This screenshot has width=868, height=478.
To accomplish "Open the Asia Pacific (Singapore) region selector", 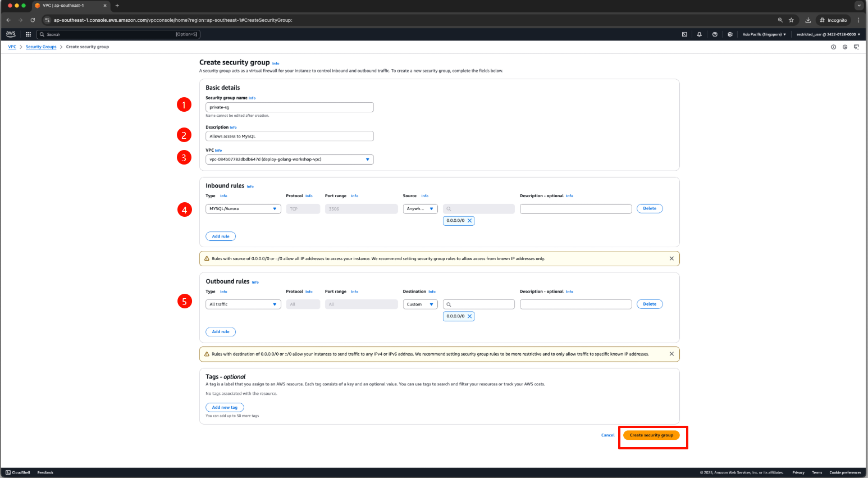I will pyautogui.click(x=764, y=34).
